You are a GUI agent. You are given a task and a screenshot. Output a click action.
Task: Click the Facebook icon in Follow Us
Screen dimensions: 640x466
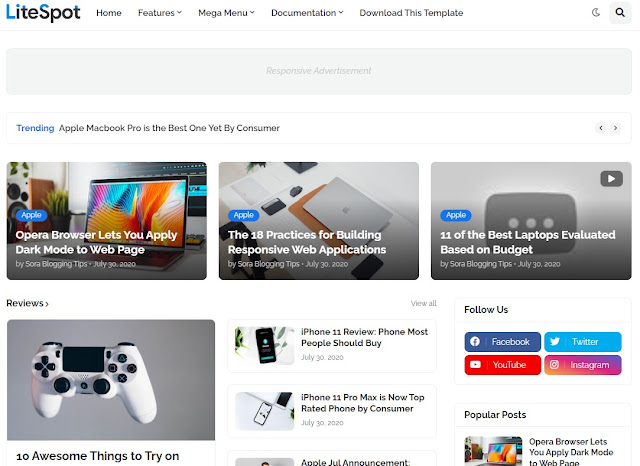tap(475, 342)
